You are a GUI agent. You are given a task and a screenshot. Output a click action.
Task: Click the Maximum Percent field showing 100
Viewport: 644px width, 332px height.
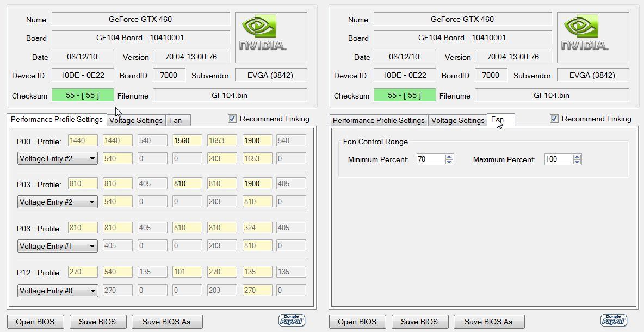[559, 159]
